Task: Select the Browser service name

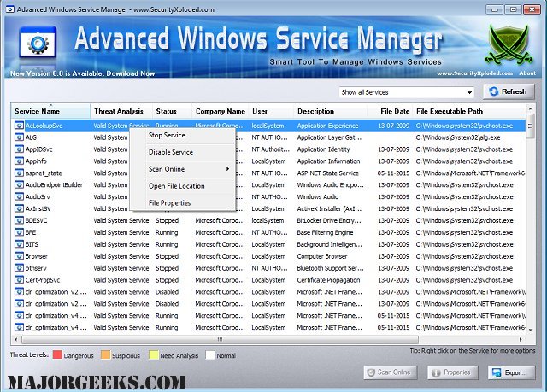Action: (36, 256)
